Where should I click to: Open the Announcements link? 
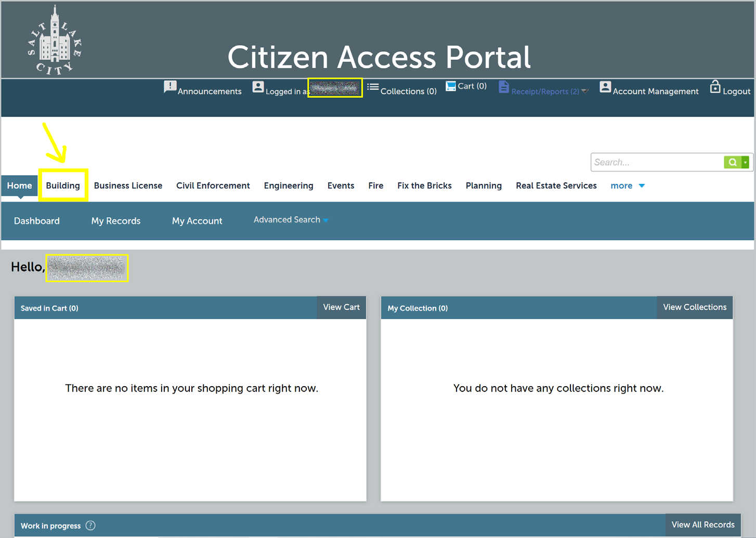[x=210, y=91]
